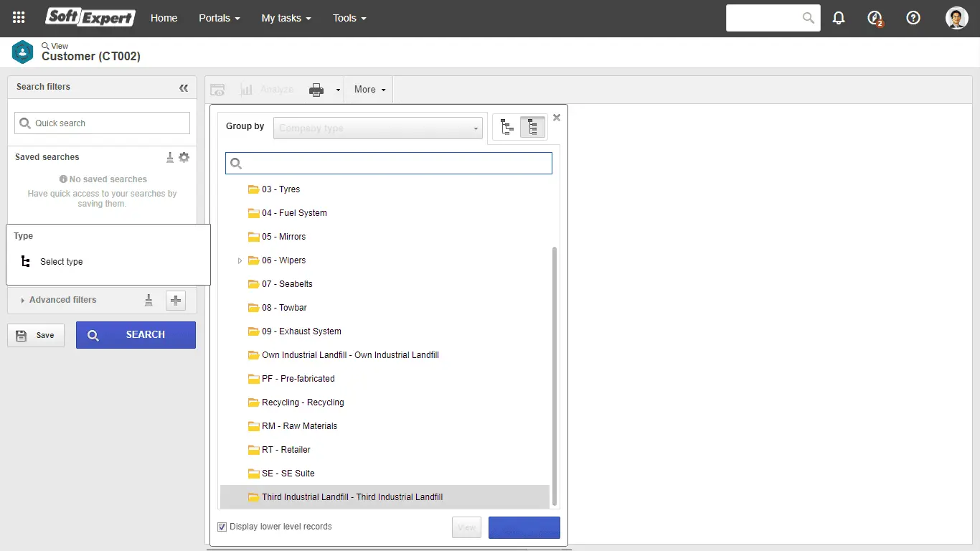Select the vertical tree view icon

(532, 126)
